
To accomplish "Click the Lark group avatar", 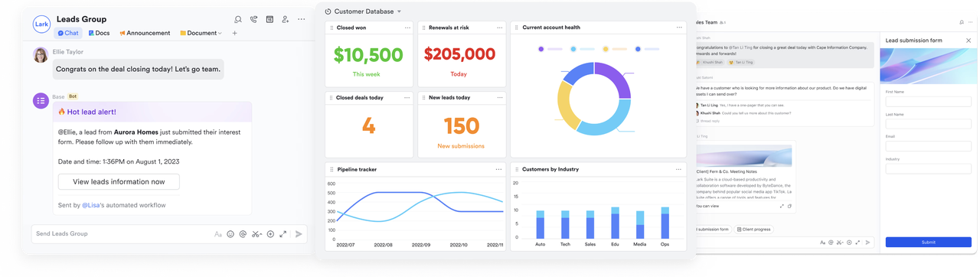I will (x=41, y=24).
